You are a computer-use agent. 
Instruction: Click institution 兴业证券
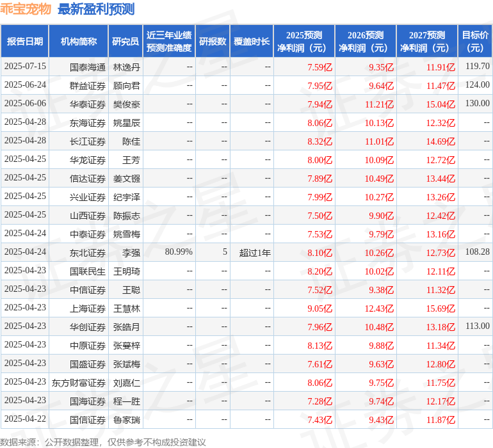point(88,197)
